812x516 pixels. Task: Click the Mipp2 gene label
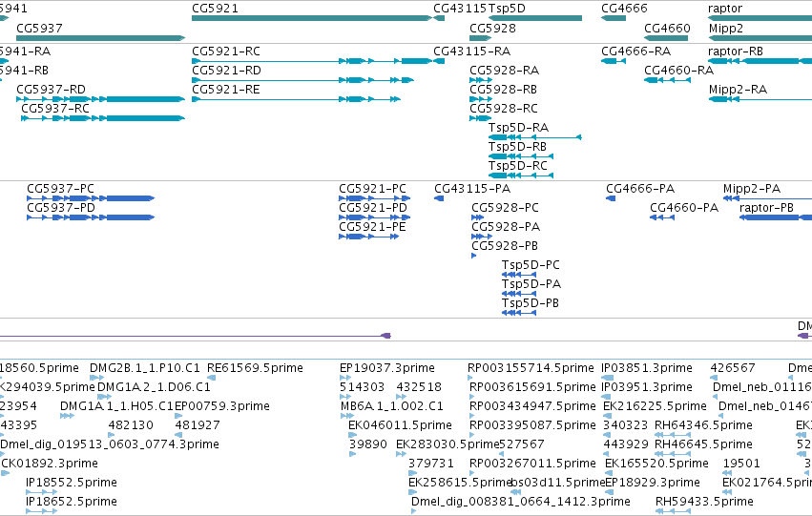(x=726, y=28)
